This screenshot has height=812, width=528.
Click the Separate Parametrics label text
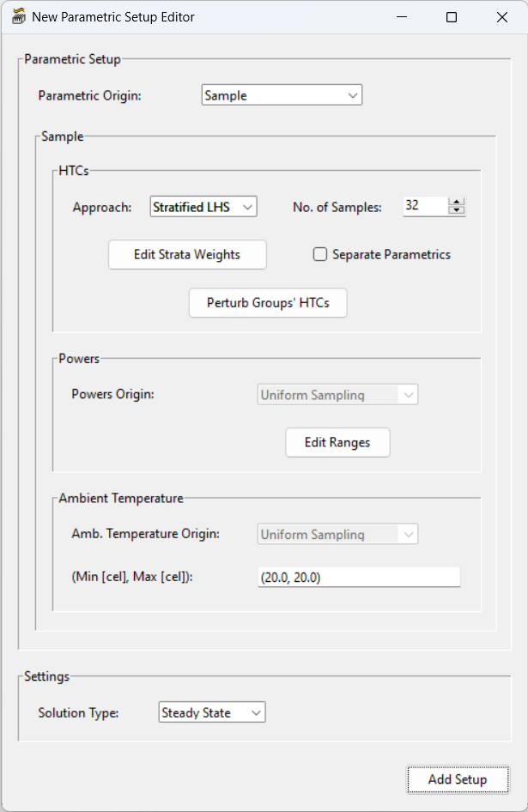pyautogui.click(x=391, y=254)
